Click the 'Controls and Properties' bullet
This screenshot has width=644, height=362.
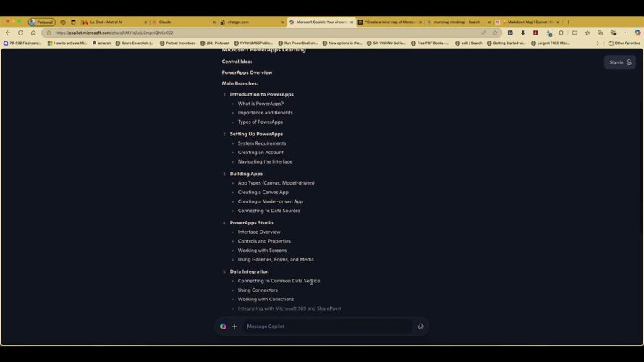point(264,241)
